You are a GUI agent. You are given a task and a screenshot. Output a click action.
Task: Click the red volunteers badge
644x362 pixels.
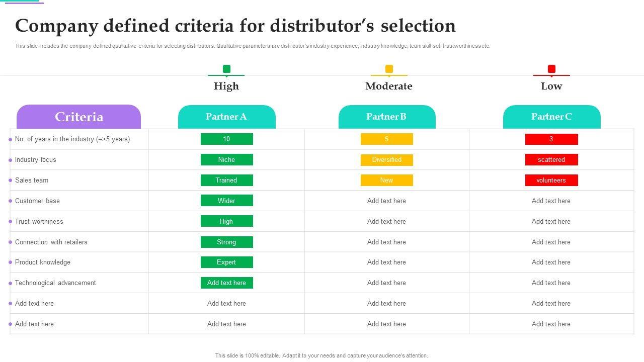(551, 180)
